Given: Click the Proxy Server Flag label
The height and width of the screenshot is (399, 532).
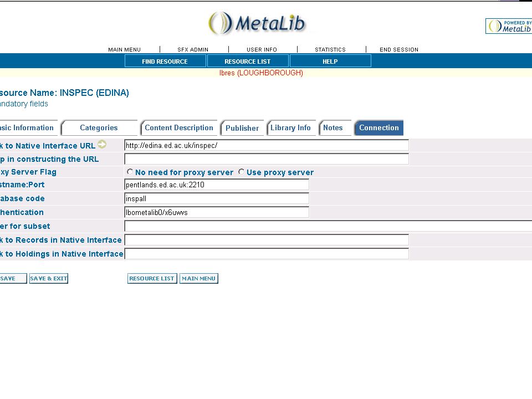Looking at the screenshot, I should 28,172.
